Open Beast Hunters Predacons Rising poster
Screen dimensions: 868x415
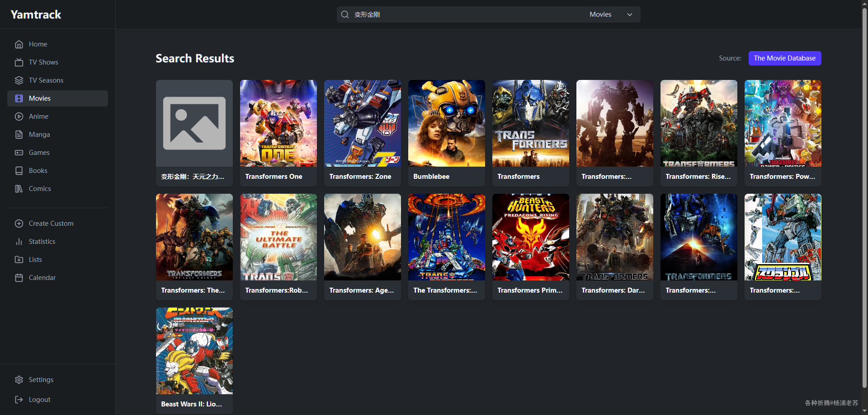click(531, 237)
